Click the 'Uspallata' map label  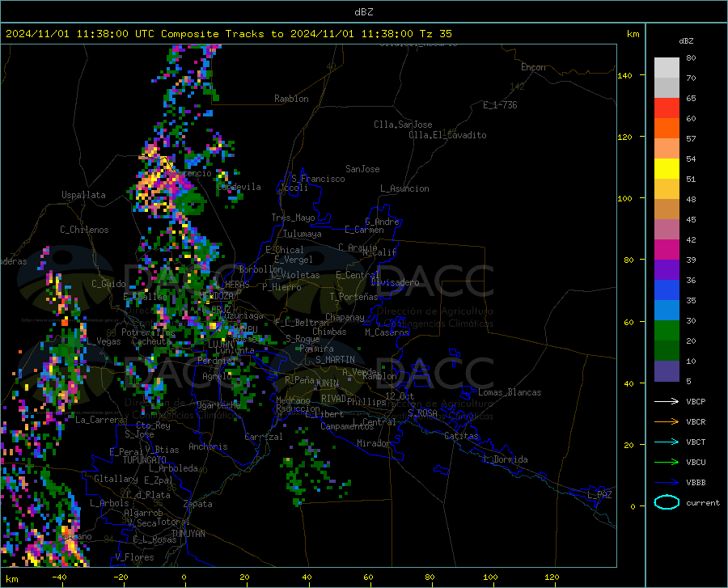(x=83, y=195)
